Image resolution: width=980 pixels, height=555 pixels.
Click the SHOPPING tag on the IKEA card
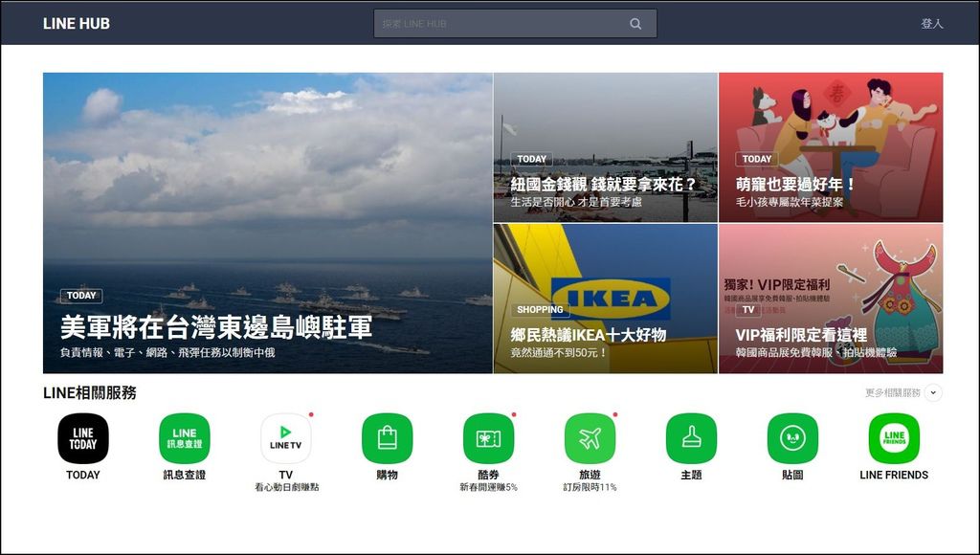(540, 309)
